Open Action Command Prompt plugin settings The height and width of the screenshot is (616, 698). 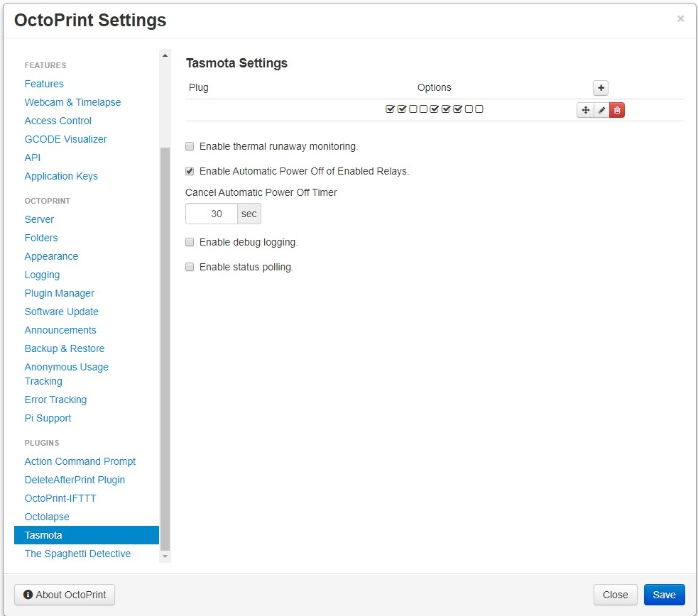point(80,462)
